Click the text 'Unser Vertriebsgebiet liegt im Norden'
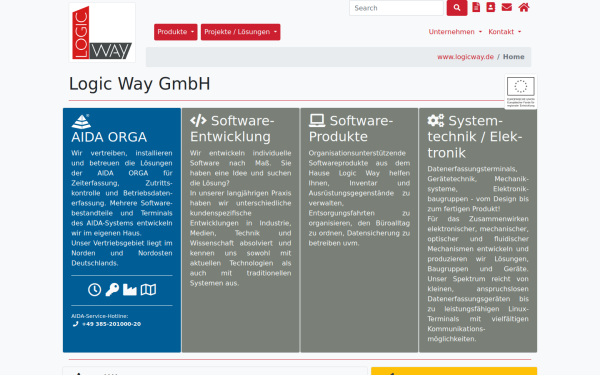Image resolution: width=600 pixels, height=375 pixels. 122,248
